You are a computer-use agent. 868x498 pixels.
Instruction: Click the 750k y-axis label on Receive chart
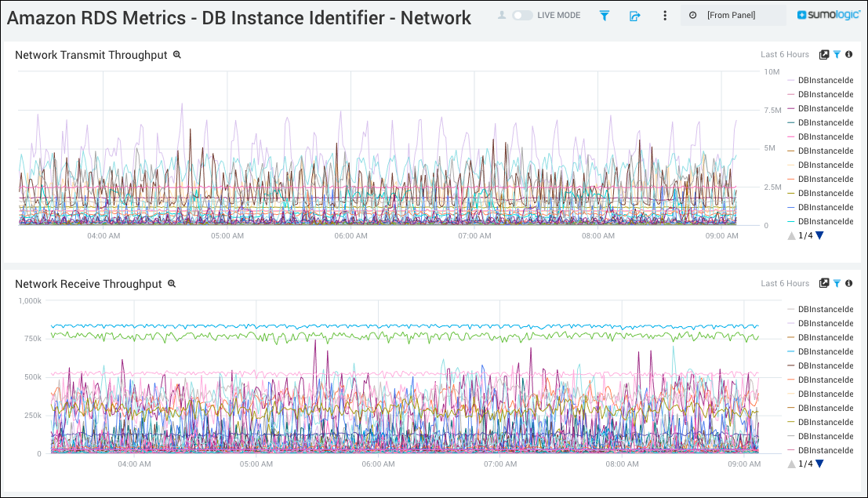point(33,339)
